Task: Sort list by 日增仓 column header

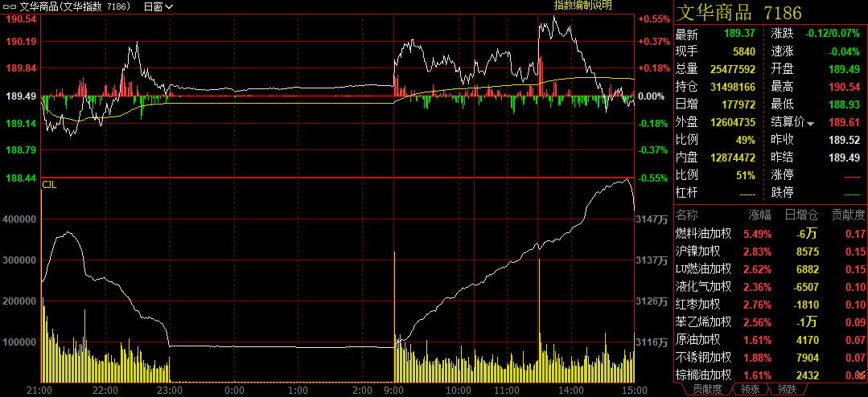Action: 801,215
